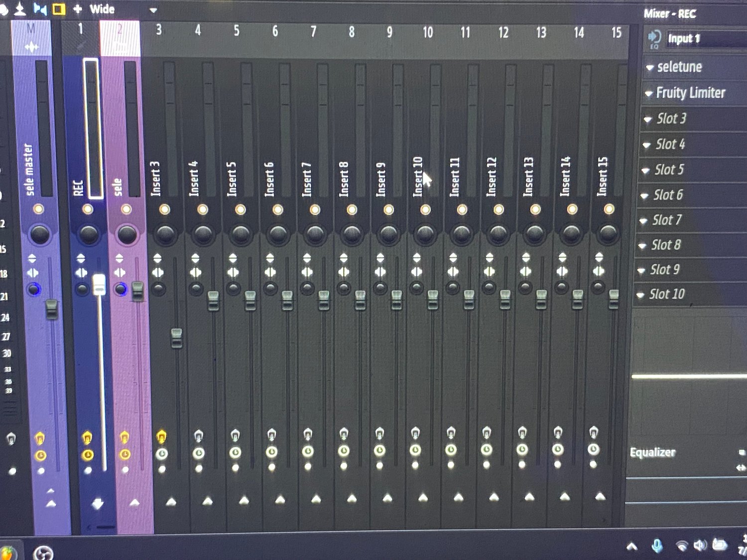Image resolution: width=747 pixels, height=560 pixels.
Task: Select mixer track number 10
Action: 428,33
